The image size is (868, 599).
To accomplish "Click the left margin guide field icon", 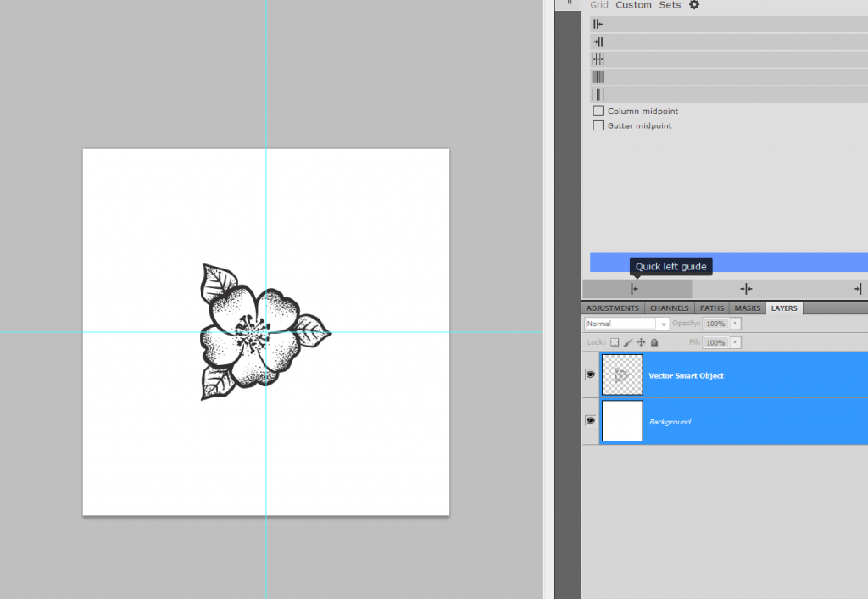I will click(598, 24).
